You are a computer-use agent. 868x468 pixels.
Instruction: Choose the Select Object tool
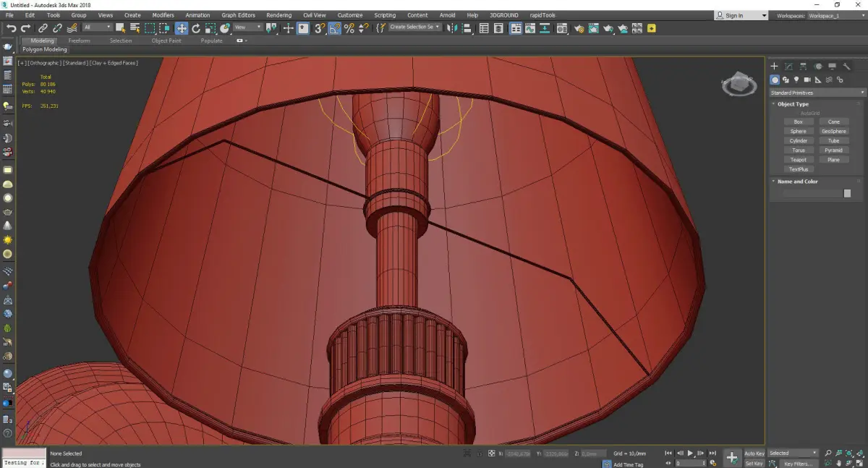pyautogui.click(x=120, y=29)
